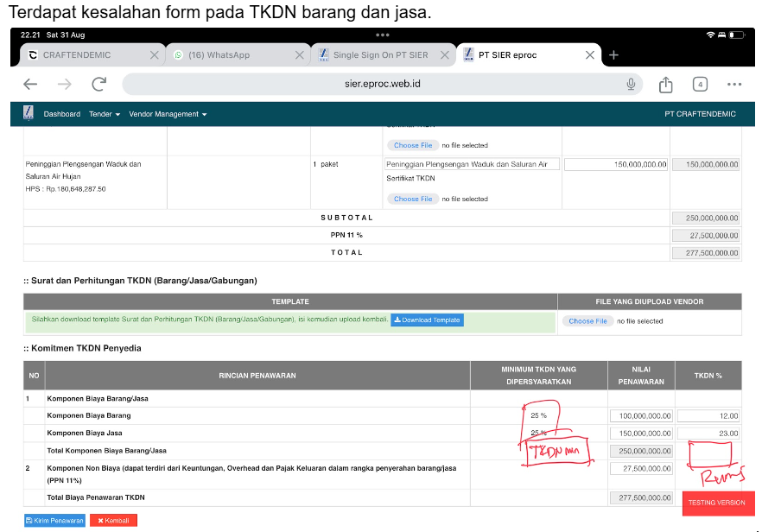
Task: Tap the microphone icon in address bar
Action: [x=632, y=84]
